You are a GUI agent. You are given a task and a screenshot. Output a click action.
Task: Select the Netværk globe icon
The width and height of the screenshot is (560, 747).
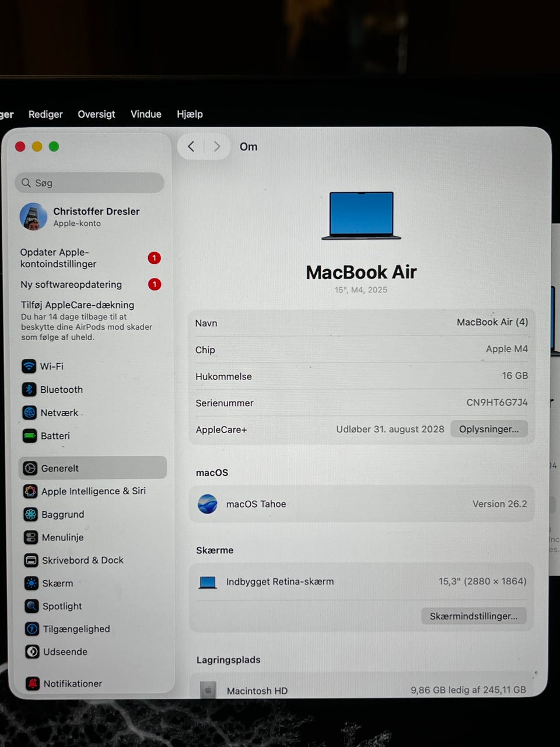pyautogui.click(x=29, y=413)
